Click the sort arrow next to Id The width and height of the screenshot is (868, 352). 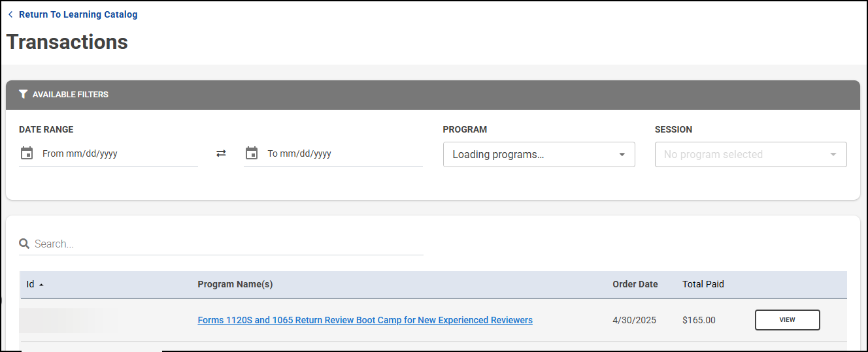(x=42, y=285)
